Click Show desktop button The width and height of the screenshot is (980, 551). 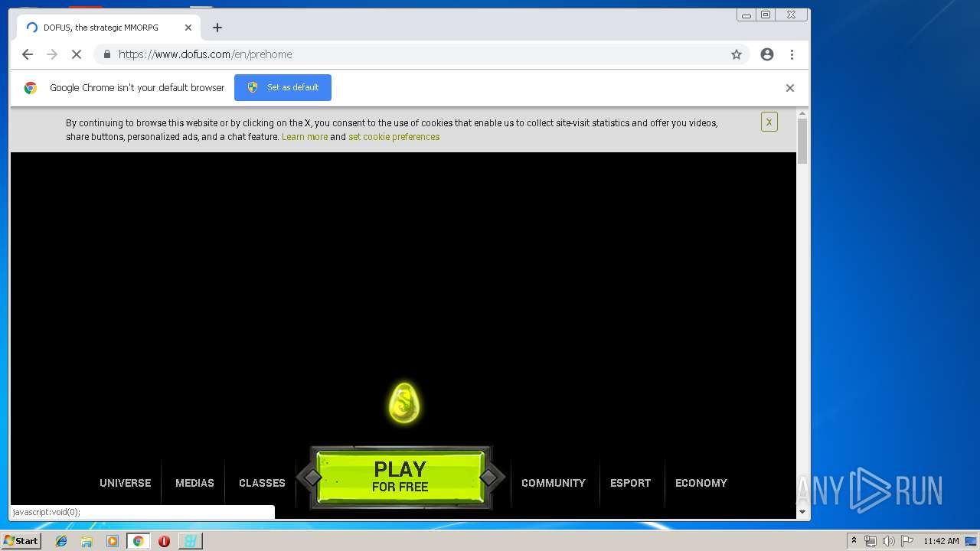coord(972,541)
